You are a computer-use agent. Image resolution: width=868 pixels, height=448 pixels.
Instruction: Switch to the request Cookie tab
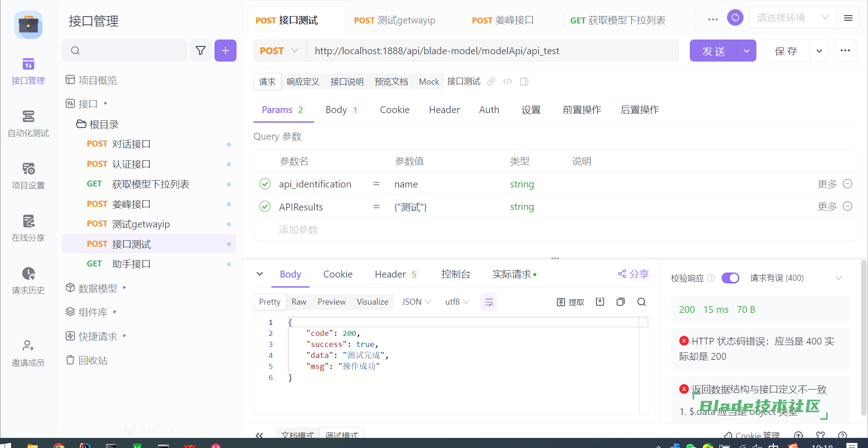(x=395, y=110)
